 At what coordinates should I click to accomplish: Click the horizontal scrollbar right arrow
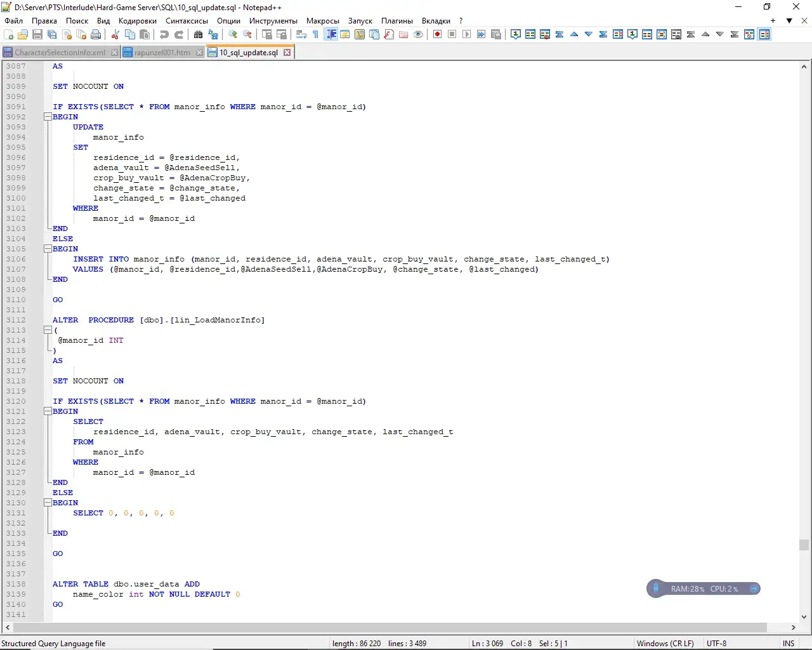tap(793, 627)
